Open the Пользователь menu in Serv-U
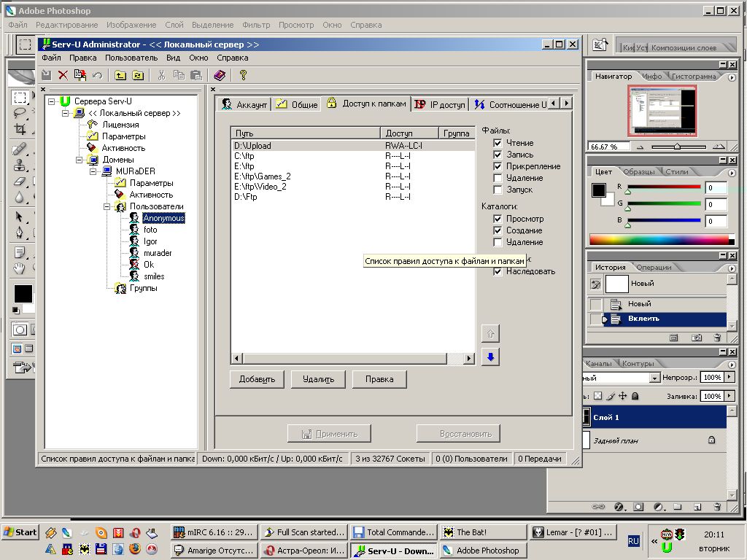The image size is (747, 560). pyautogui.click(x=131, y=58)
